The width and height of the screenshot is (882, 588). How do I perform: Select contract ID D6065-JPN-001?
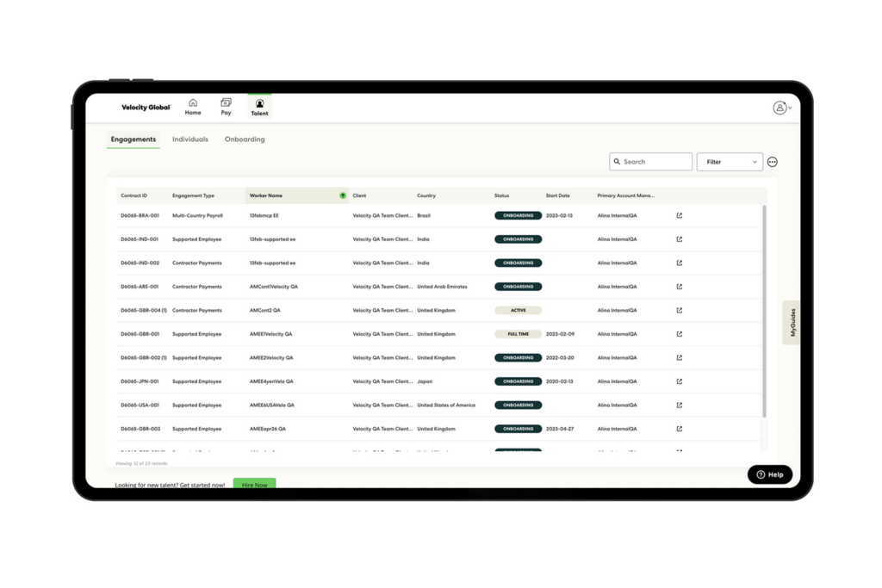coord(140,381)
